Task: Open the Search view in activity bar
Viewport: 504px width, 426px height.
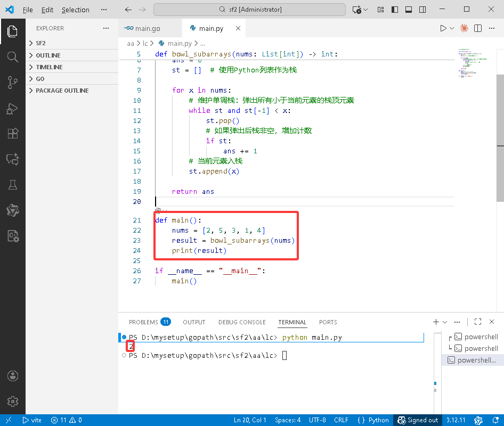Action: (13, 57)
